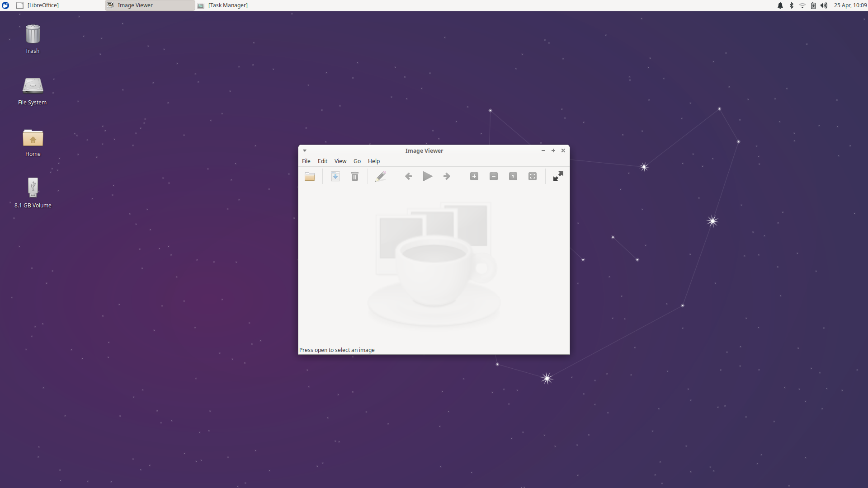Open the Edit menu
This screenshot has height=488, width=868.
(x=322, y=161)
